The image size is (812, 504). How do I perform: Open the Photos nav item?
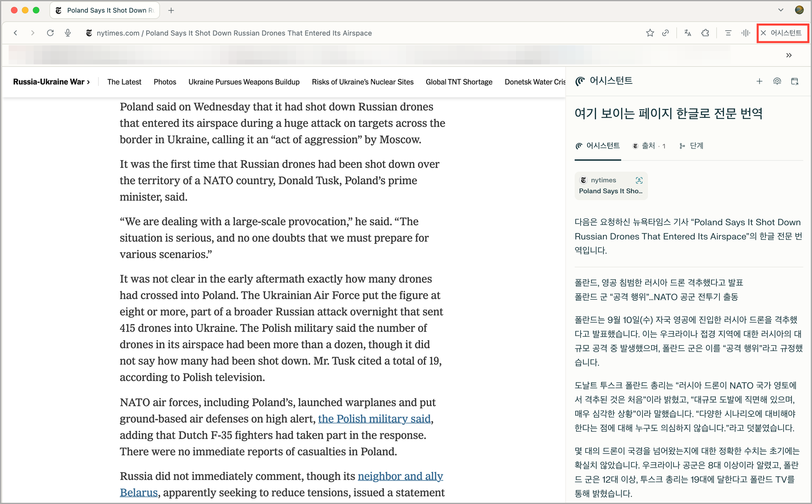point(165,82)
